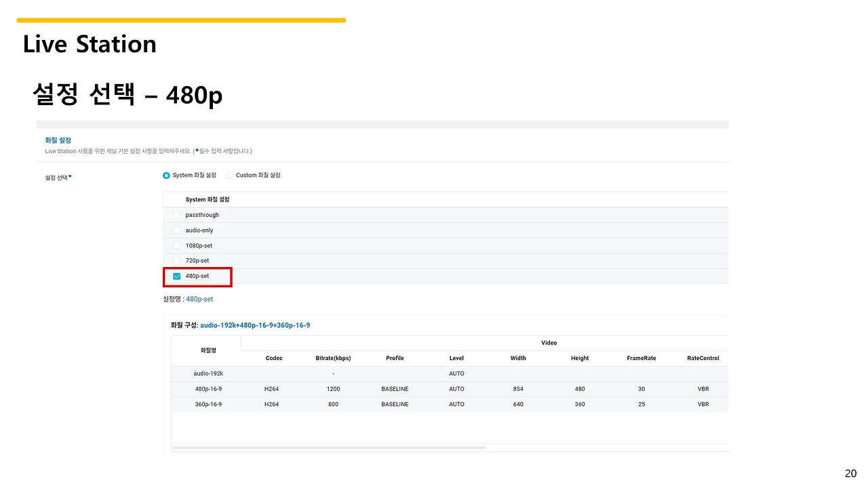The image size is (868, 488).
Task: Click the 720p-set label text
Action: click(197, 261)
